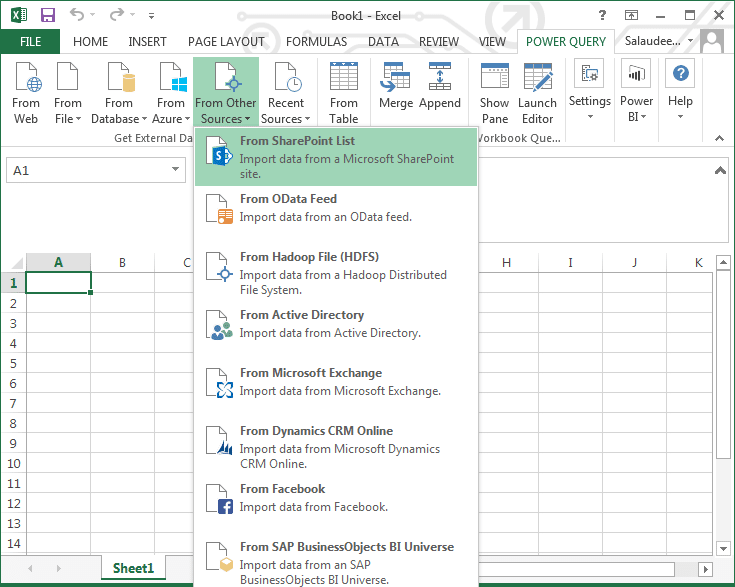Image resolution: width=735 pixels, height=587 pixels.
Task: Launch the Query Editor
Action: click(538, 93)
